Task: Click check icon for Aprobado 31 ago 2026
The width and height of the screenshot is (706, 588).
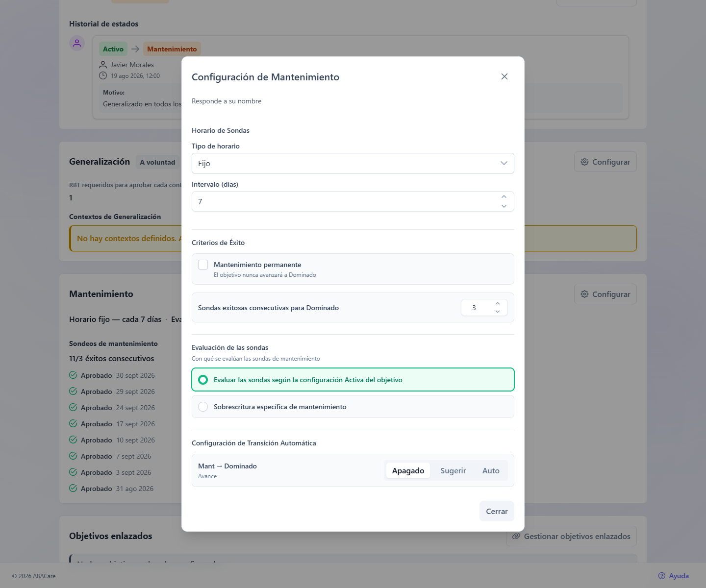Action: point(73,488)
